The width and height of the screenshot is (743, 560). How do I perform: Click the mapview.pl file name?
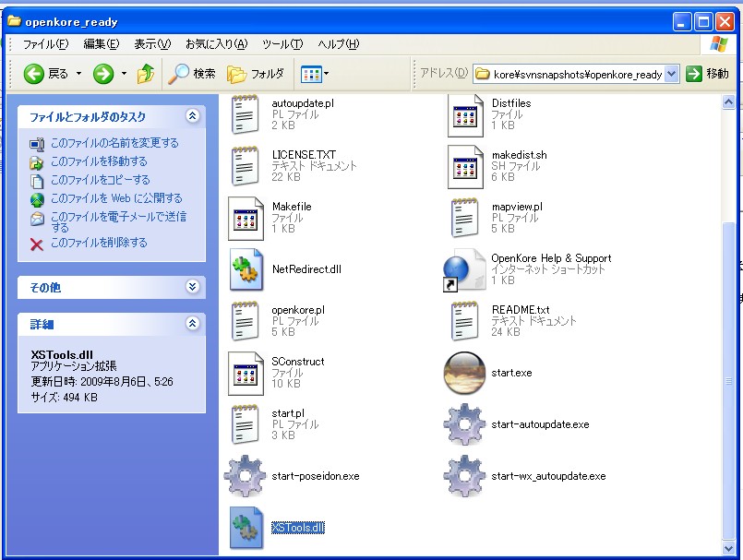pyautogui.click(x=517, y=207)
